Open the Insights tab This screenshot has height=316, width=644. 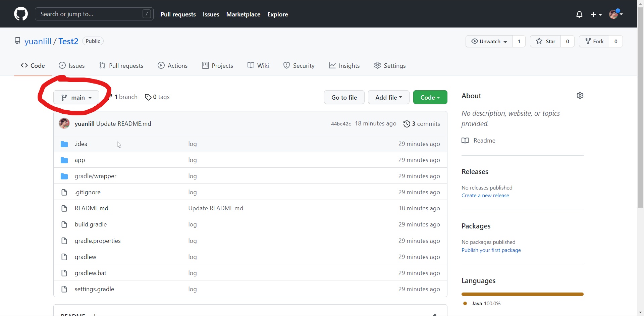(344, 66)
